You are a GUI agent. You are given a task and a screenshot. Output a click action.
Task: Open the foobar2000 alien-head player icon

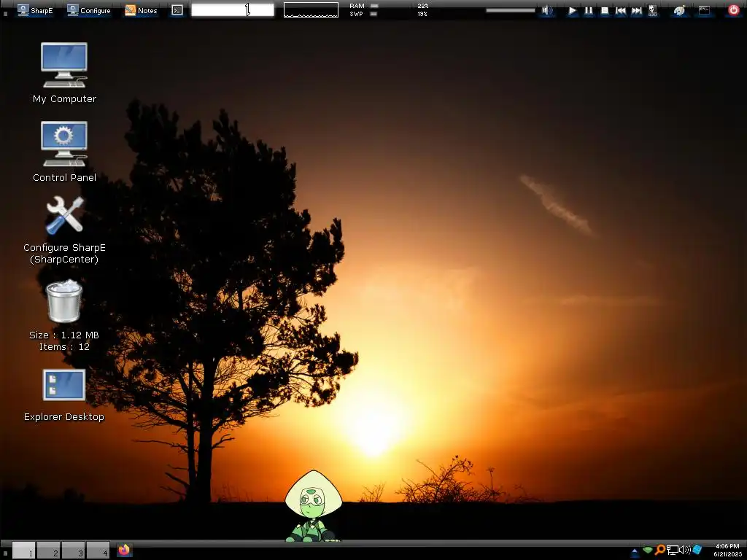[x=653, y=10]
